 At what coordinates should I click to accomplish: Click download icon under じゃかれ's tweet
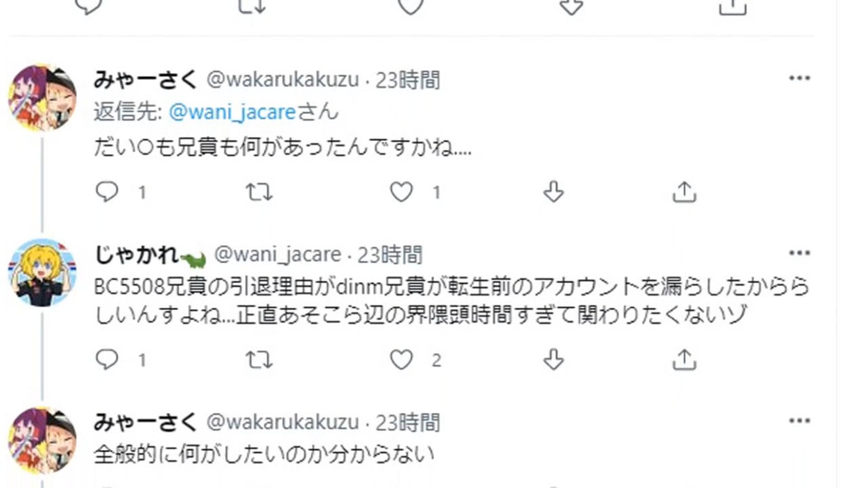(553, 360)
